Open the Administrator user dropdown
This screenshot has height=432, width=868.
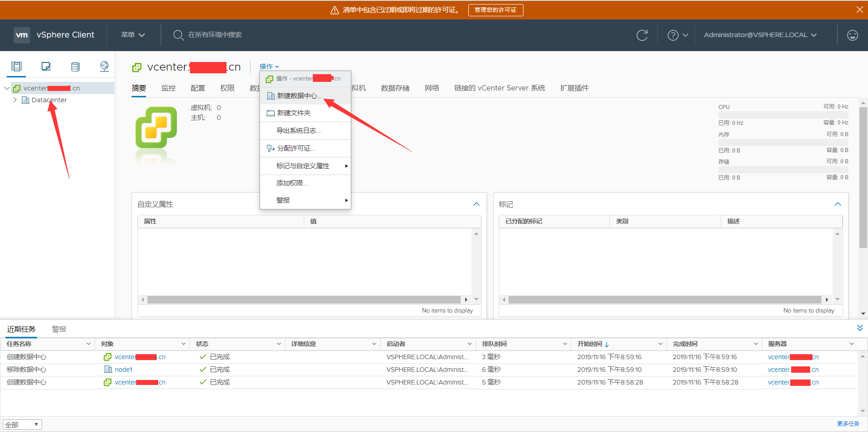click(760, 35)
